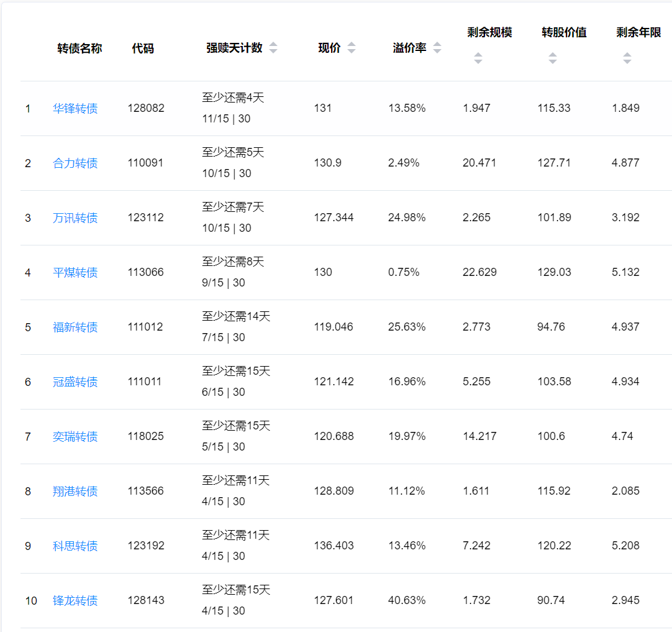Click the sort arrows next to 溢价率

437,48
